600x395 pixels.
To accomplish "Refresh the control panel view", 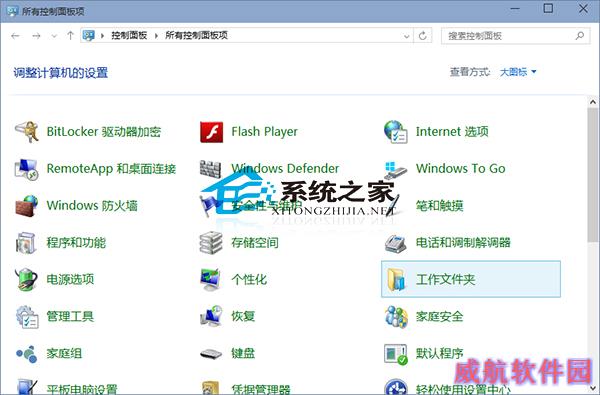I will (422, 36).
